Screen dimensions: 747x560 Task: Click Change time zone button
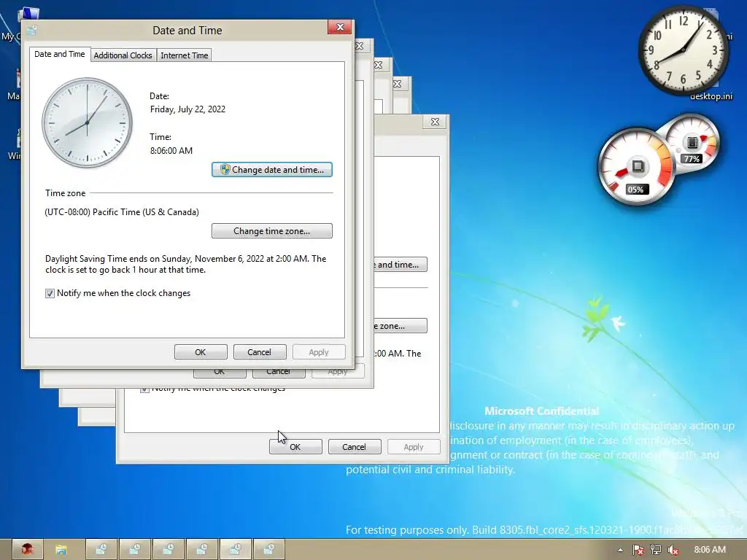point(272,231)
